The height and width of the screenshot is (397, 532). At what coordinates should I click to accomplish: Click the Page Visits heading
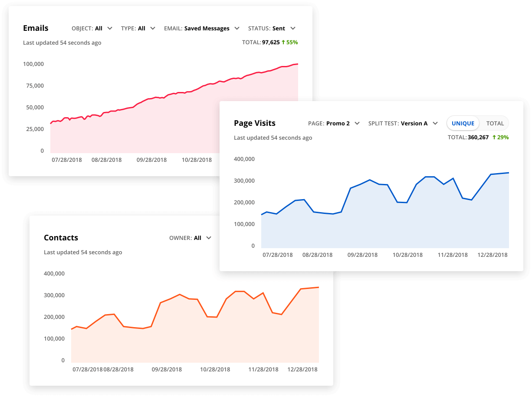(x=254, y=123)
